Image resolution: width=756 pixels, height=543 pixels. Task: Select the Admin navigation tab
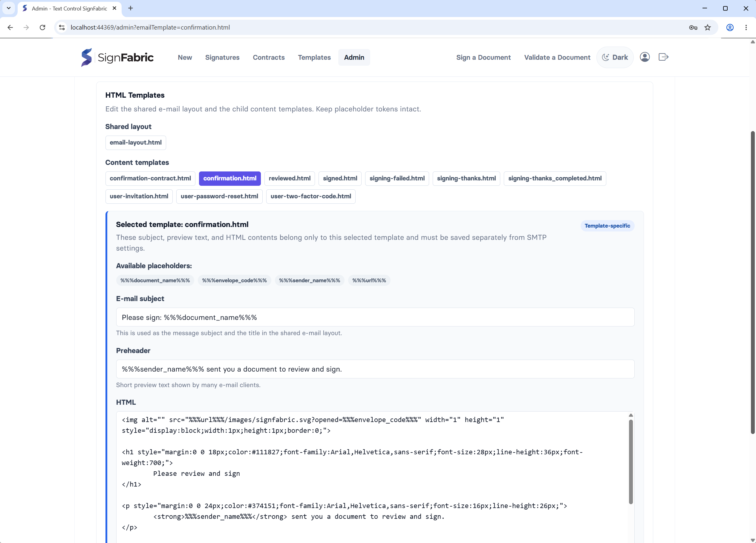coord(354,57)
